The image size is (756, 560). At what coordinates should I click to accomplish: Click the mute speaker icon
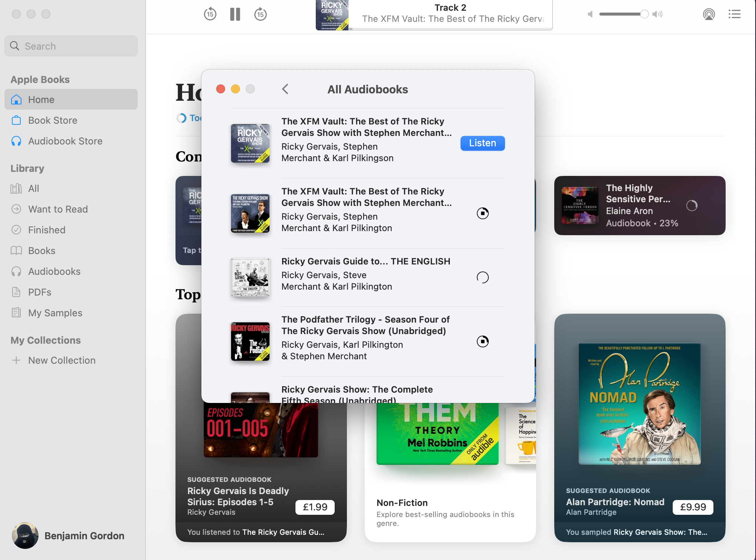coord(590,14)
